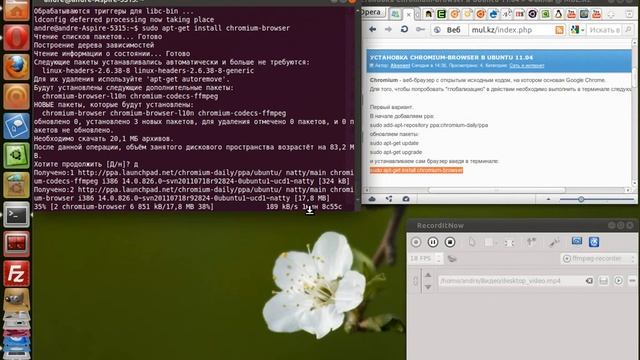Screen dimensions: 640x360
Task: Focus the Искать search field
Action: coord(605,30)
